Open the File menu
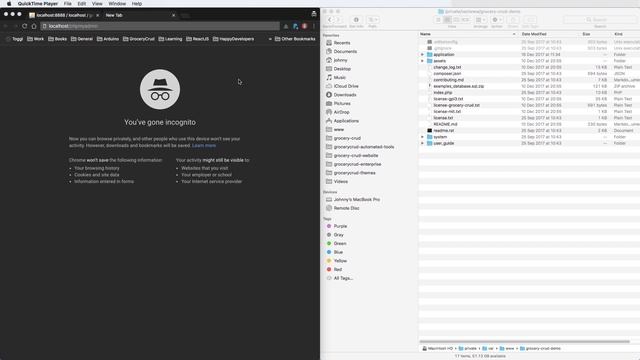The height and width of the screenshot is (360, 640). (68, 4)
